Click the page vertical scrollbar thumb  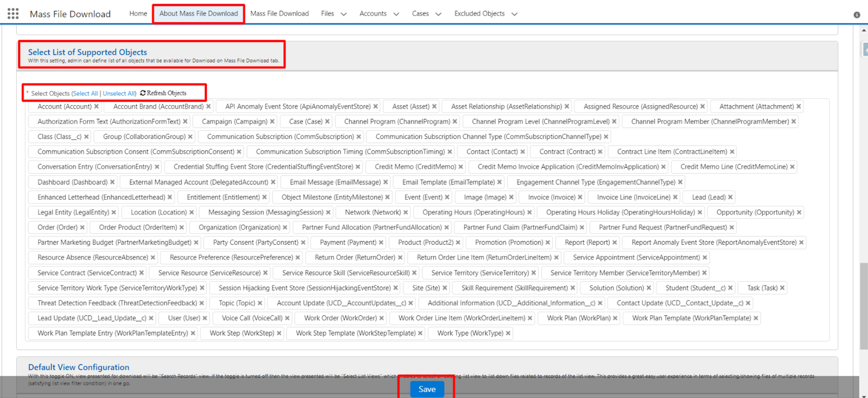coord(864,306)
